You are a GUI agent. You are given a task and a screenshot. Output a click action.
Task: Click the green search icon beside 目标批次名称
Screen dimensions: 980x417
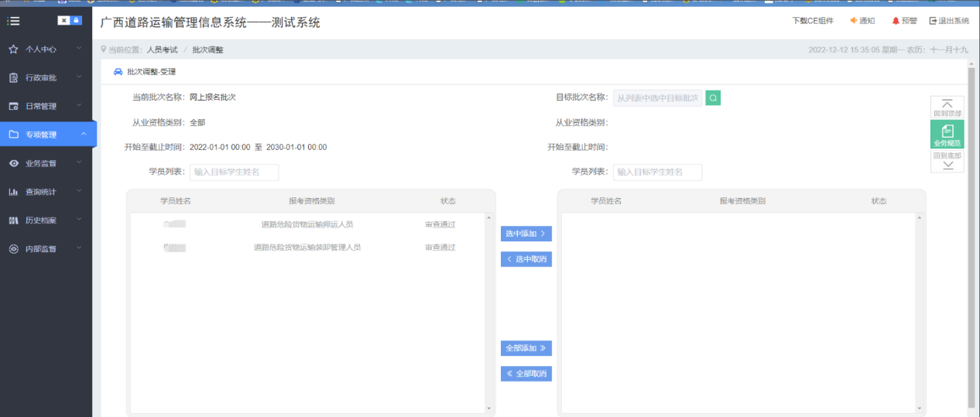[x=713, y=98]
